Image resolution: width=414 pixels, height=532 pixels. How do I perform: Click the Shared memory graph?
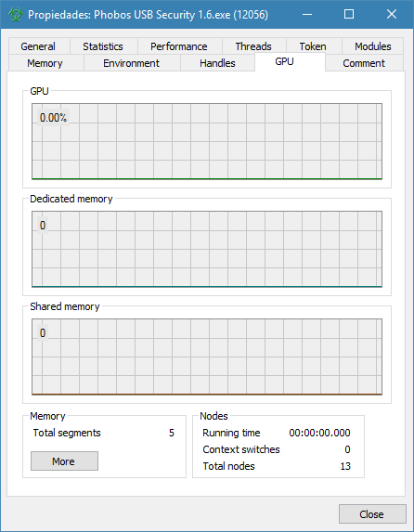click(x=207, y=357)
